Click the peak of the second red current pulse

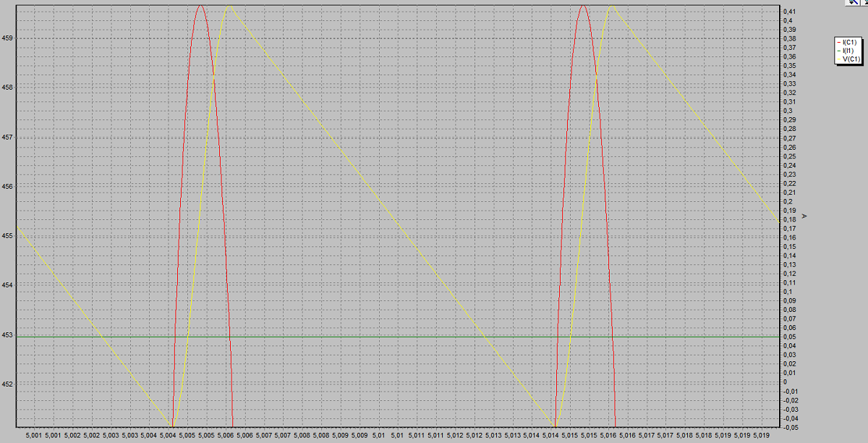click(x=583, y=6)
